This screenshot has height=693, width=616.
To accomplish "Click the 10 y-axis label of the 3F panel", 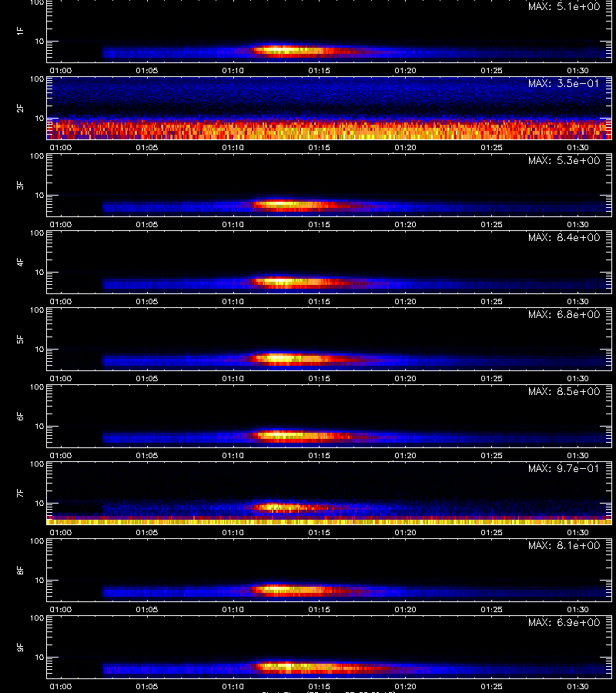I will point(40,196).
